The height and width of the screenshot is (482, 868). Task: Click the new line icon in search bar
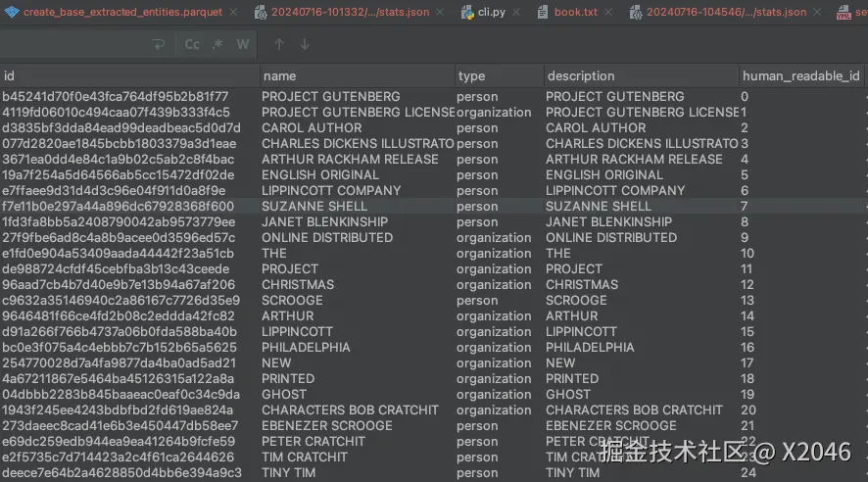(159, 44)
